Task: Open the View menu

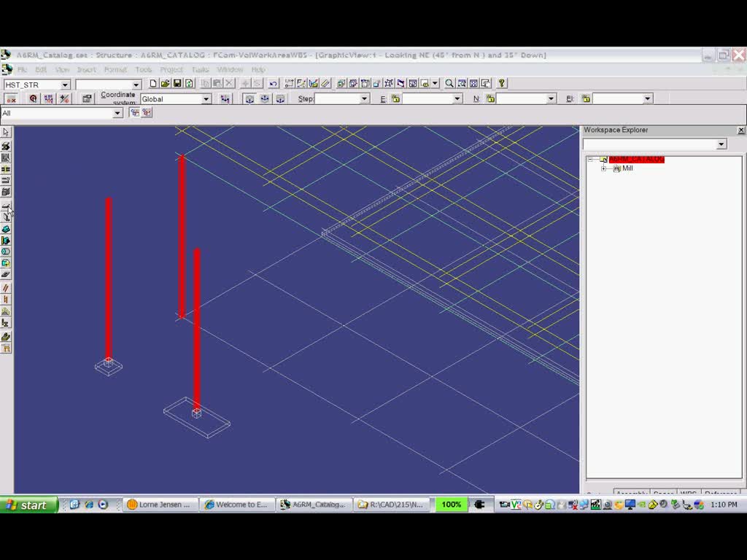Action: (62, 69)
